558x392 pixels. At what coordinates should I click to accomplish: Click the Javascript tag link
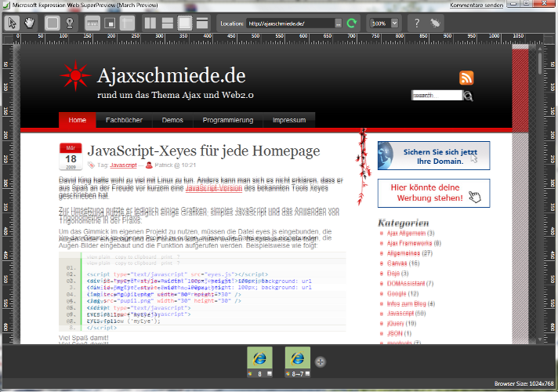click(x=123, y=165)
